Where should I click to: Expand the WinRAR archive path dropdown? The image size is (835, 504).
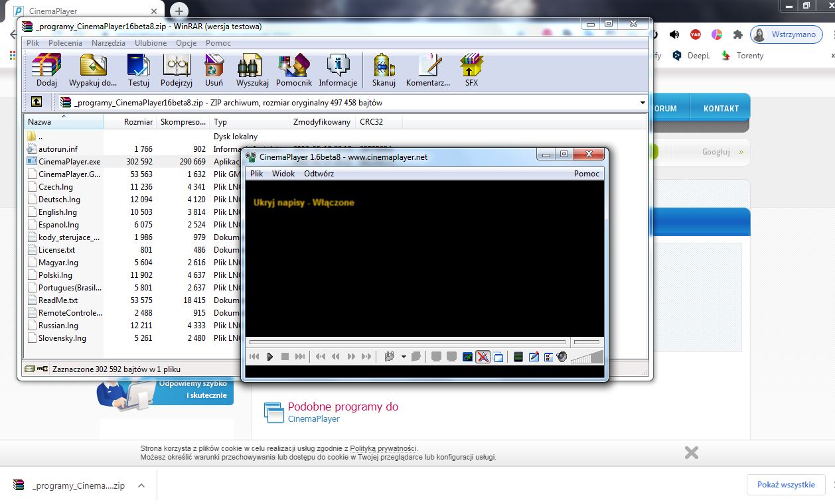[x=643, y=103]
